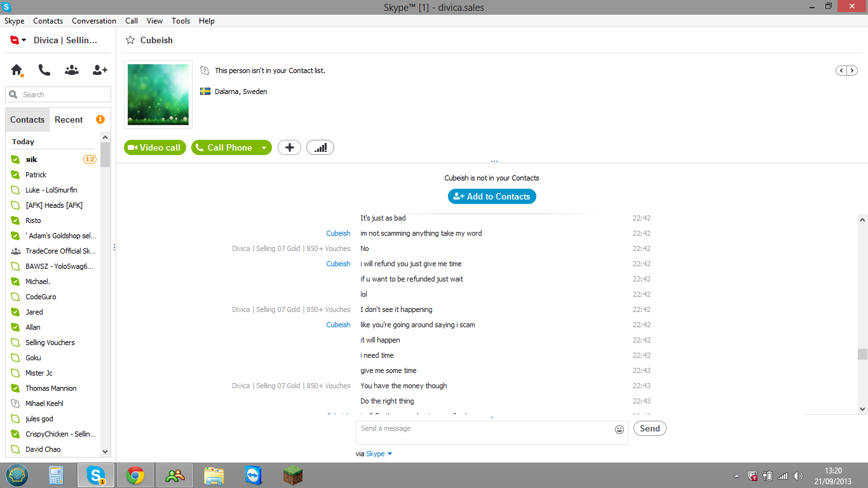Screen dimensions: 868x488
Task: Open the Call phones dial pad icon
Action: [44, 70]
